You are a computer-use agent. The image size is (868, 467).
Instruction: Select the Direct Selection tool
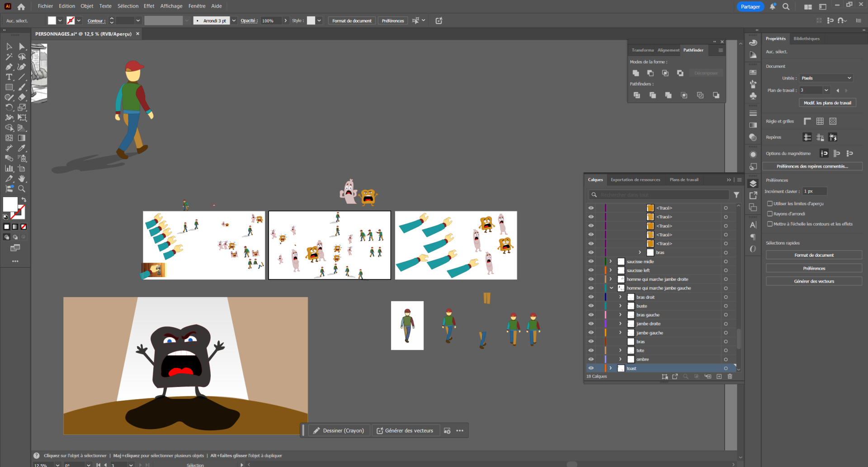point(22,47)
